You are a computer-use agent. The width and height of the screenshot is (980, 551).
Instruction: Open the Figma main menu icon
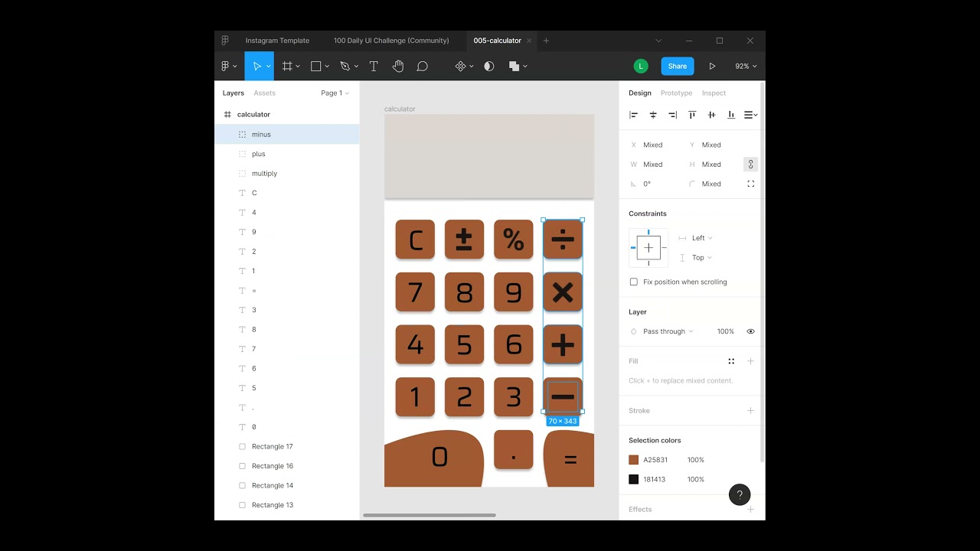226,67
